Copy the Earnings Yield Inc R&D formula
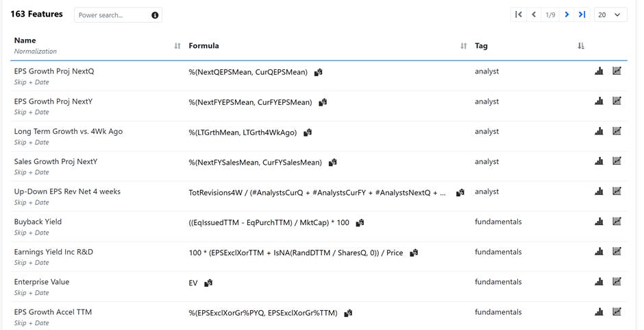Screen dimensions: 644x330 [414, 252]
